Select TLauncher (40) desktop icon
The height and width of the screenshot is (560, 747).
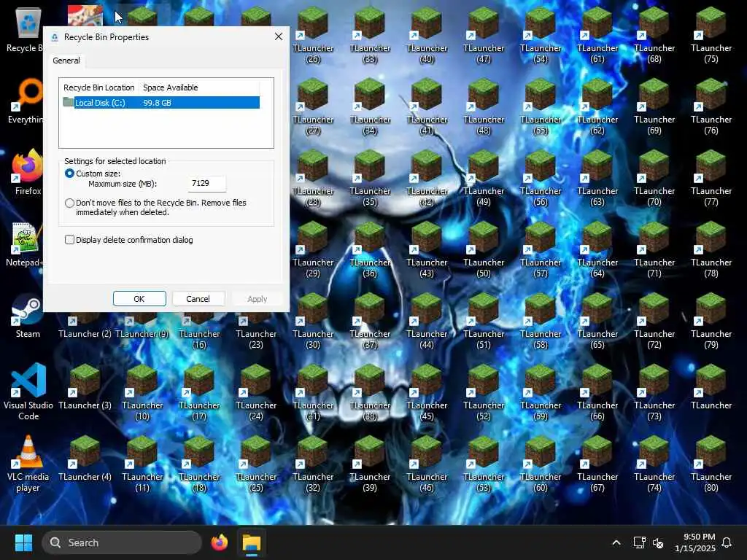click(427, 34)
